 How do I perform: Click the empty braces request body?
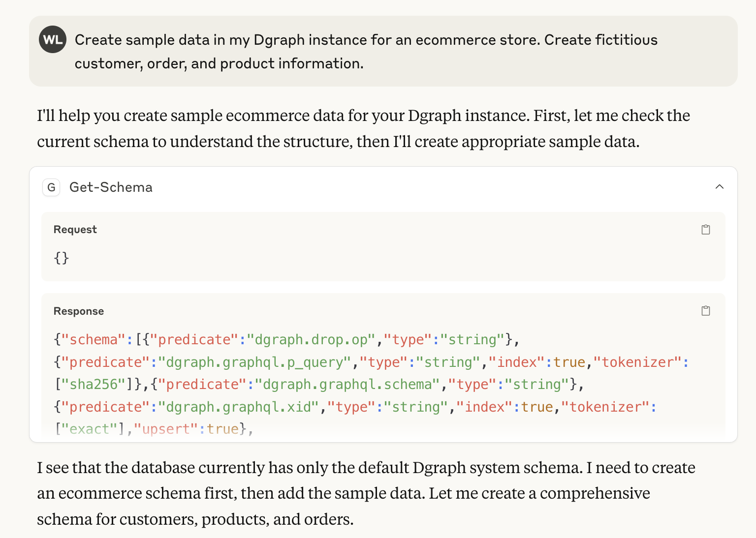[x=62, y=258]
